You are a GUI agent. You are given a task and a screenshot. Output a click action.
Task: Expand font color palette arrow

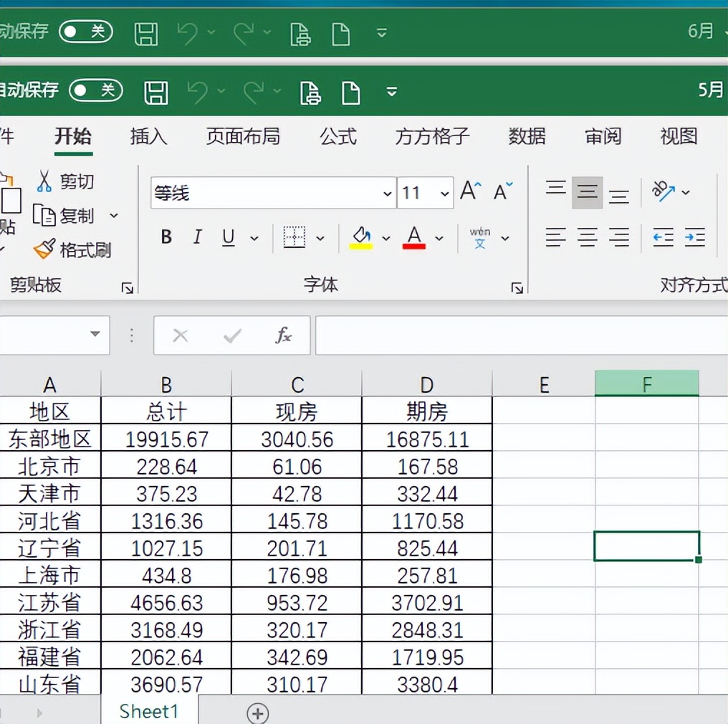[x=439, y=238]
